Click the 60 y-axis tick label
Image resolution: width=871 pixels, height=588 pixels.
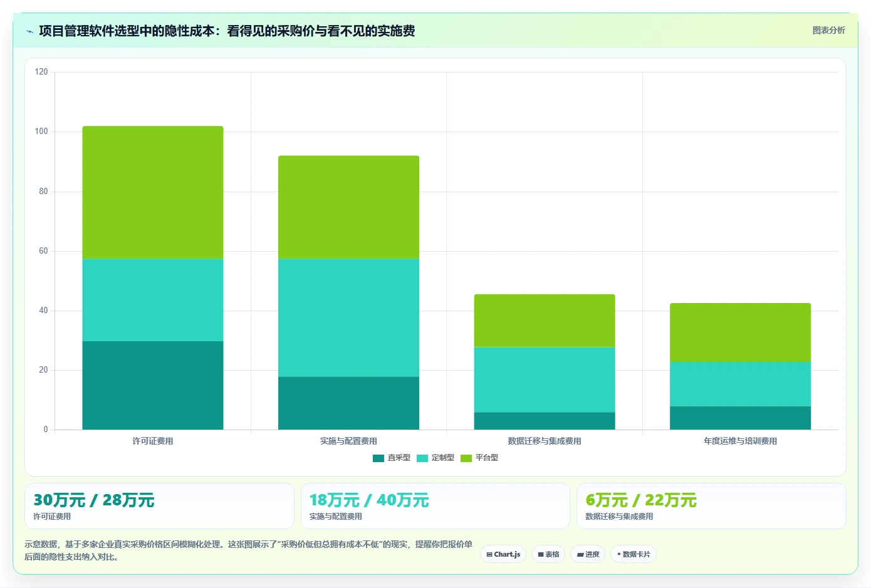pyautogui.click(x=43, y=251)
